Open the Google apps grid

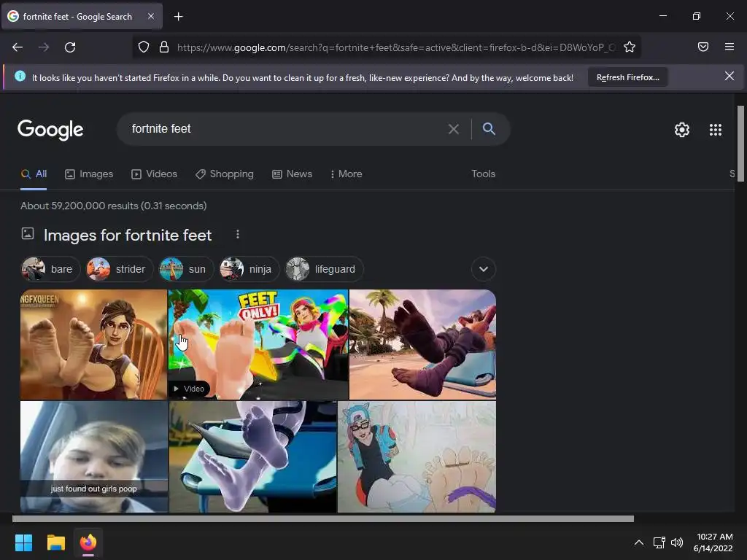click(715, 130)
